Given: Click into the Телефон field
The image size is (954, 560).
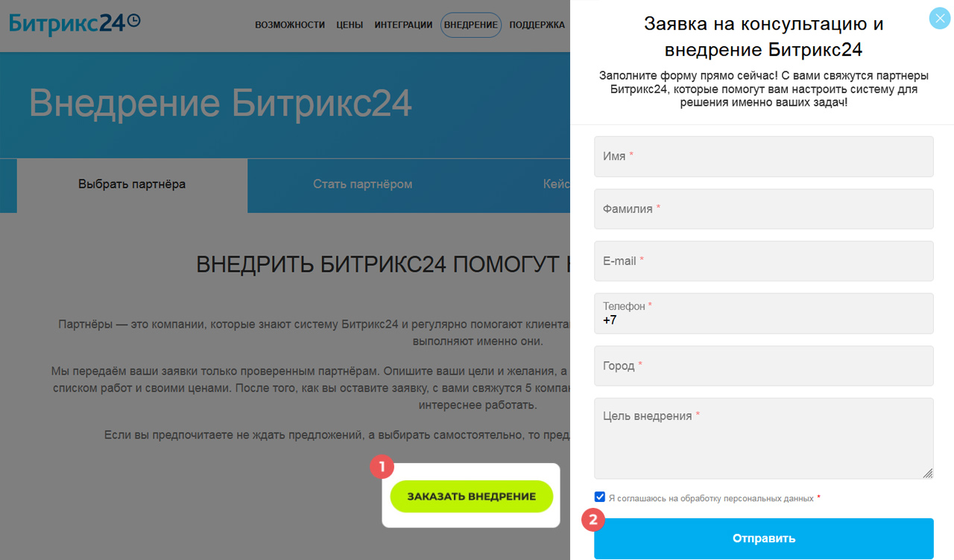Looking at the screenshot, I should [x=764, y=314].
